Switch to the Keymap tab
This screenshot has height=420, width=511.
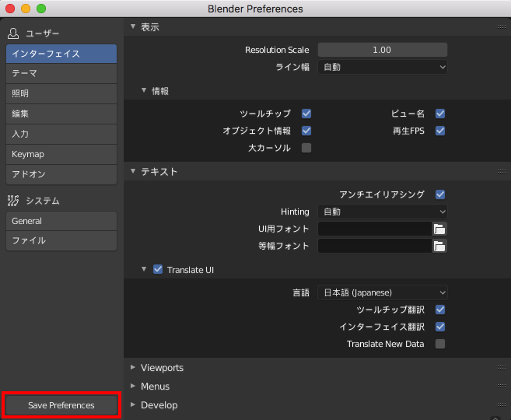point(61,155)
